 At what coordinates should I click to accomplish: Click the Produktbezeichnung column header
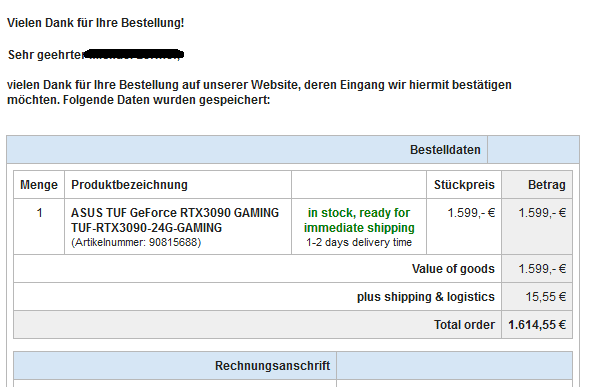point(129,185)
